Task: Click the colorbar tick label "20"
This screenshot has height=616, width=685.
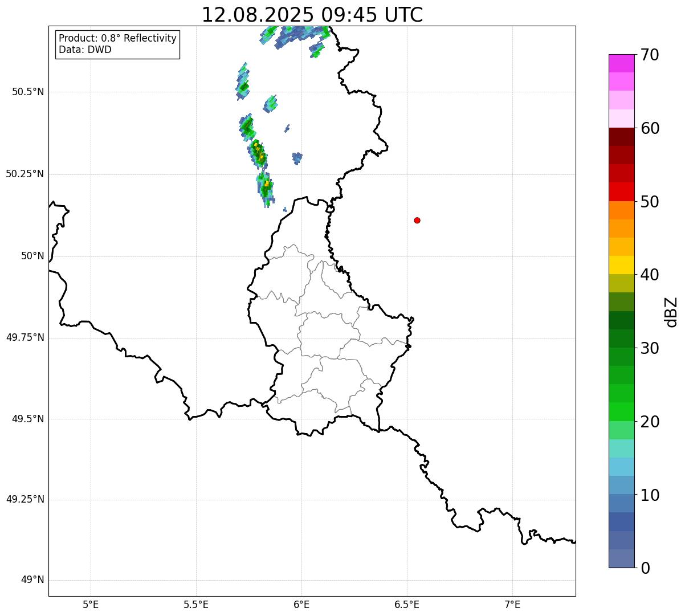Action: tap(650, 422)
